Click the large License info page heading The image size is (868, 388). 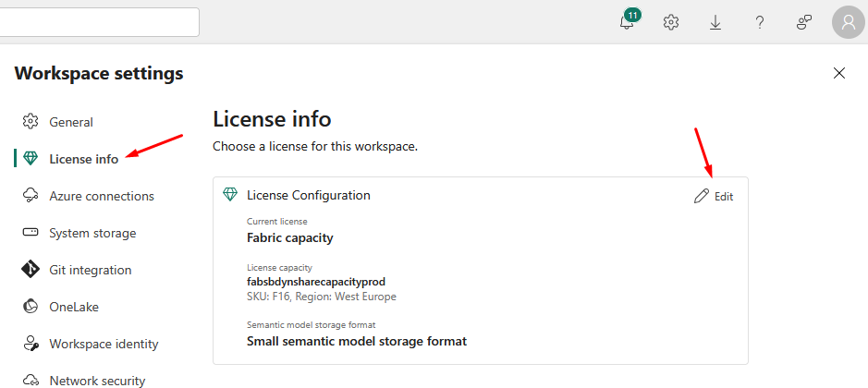coord(272,119)
